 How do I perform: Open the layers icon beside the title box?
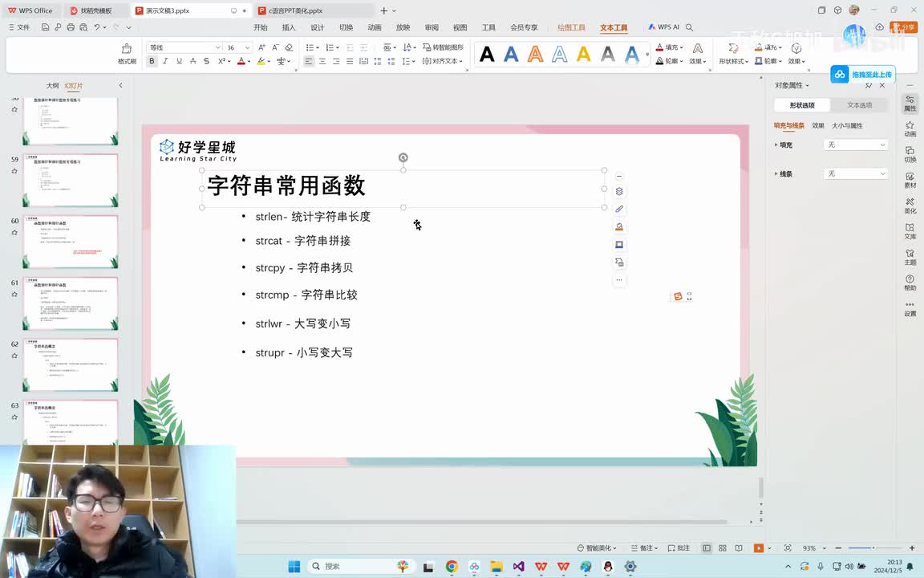tap(618, 191)
